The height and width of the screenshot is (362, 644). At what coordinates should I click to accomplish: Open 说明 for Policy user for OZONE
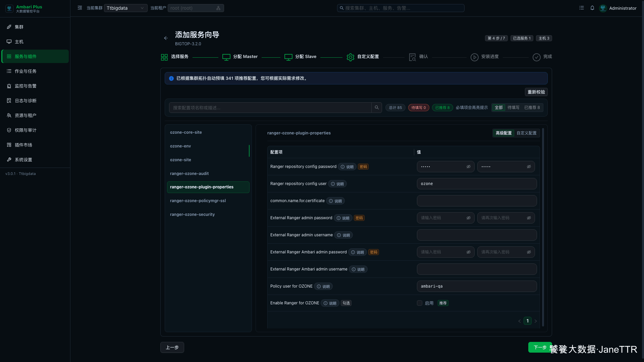tap(323, 287)
